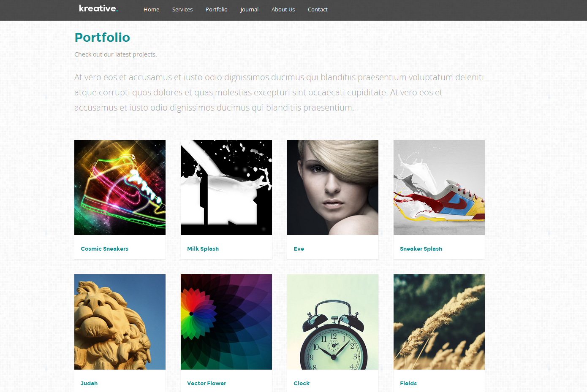Screen dimensions: 587x392
Task: View the Vector Flower artwork
Action: click(x=226, y=322)
